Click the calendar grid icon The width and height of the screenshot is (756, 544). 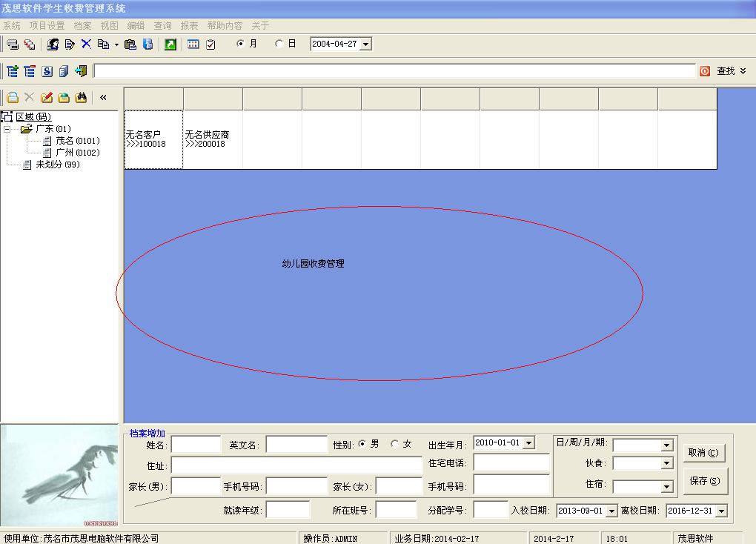[193, 44]
